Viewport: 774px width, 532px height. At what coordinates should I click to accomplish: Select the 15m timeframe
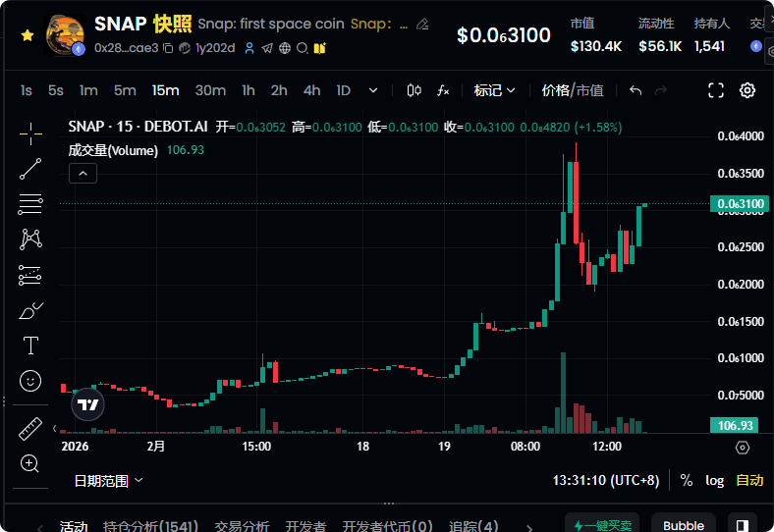[x=165, y=90]
